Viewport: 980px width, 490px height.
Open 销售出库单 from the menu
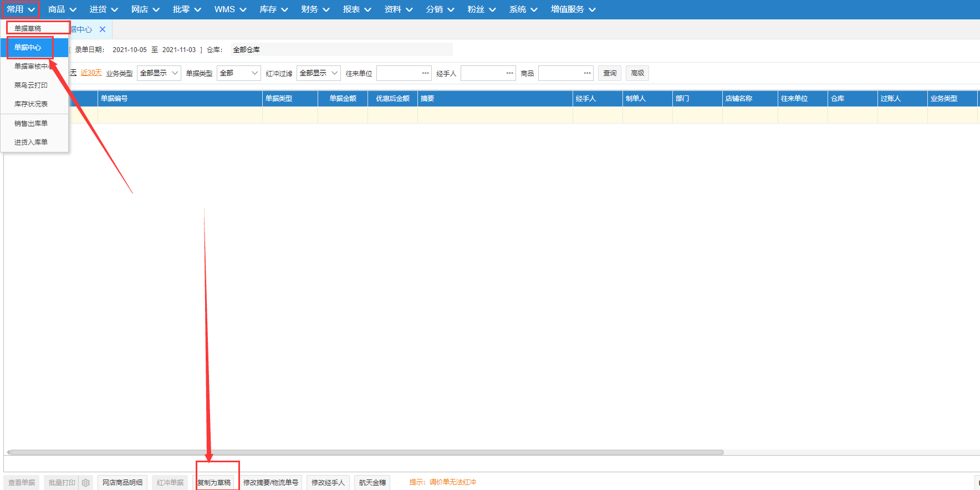tap(31, 124)
